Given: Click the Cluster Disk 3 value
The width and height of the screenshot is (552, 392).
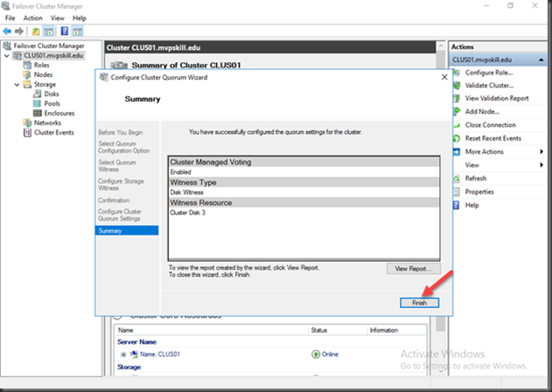Looking at the screenshot, I should 187,213.
